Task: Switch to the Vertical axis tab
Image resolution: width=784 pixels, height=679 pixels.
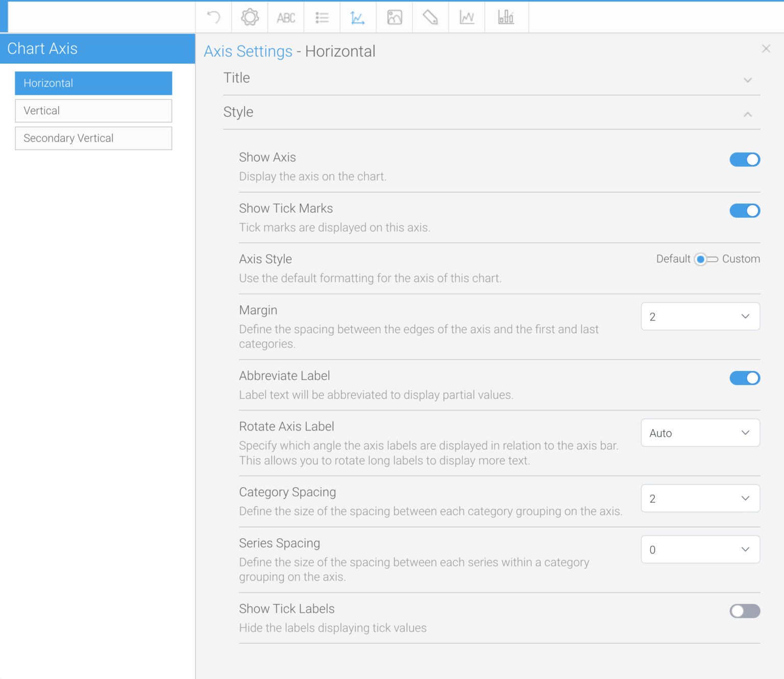Action: click(x=93, y=111)
